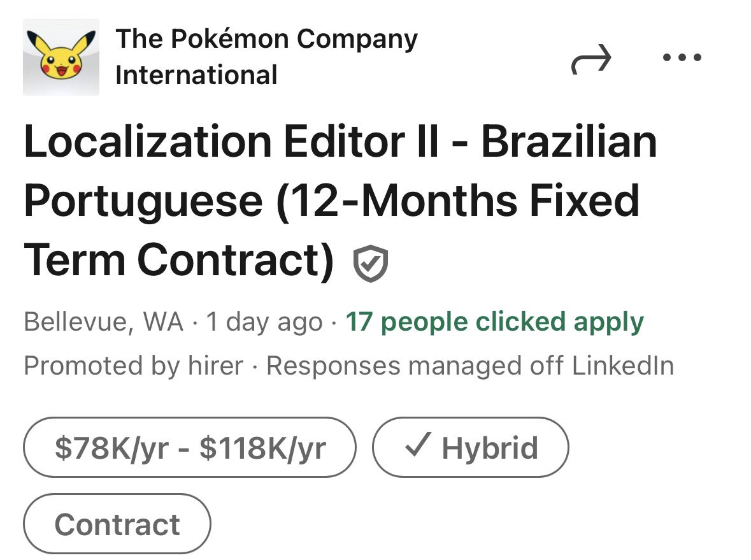The width and height of the screenshot is (751, 560).
Task: Click the 1 day ago posting time
Action: tap(264, 322)
